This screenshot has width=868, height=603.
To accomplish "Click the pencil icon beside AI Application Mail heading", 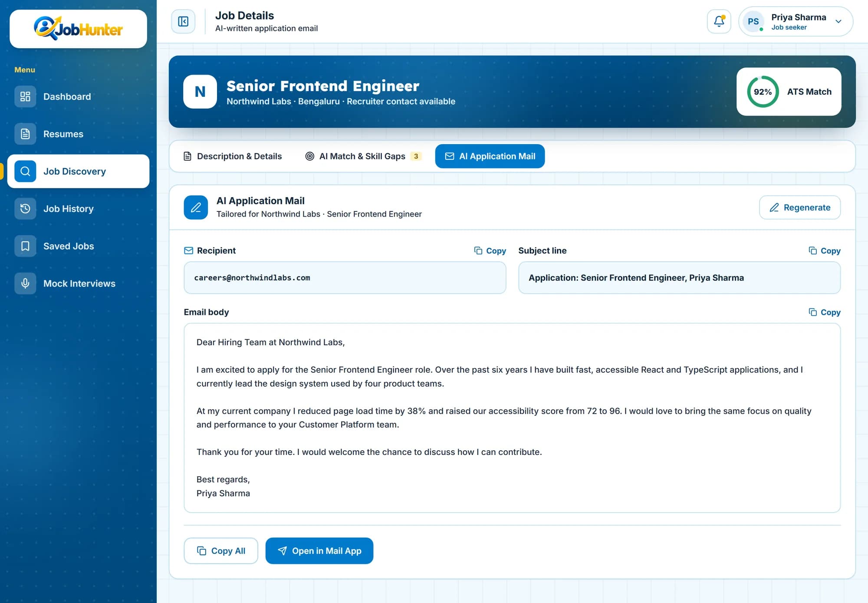I will pos(196,208).
